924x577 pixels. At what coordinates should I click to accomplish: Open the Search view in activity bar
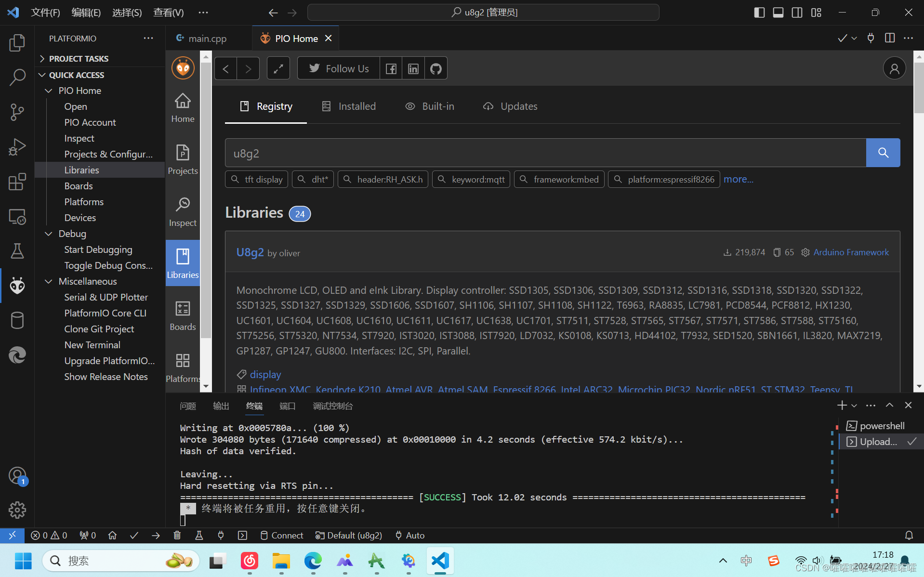(x=17, y=78)
